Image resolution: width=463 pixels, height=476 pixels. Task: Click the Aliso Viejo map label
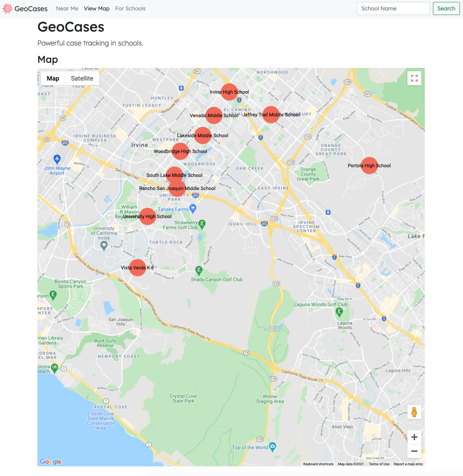[x=343, y=427]
